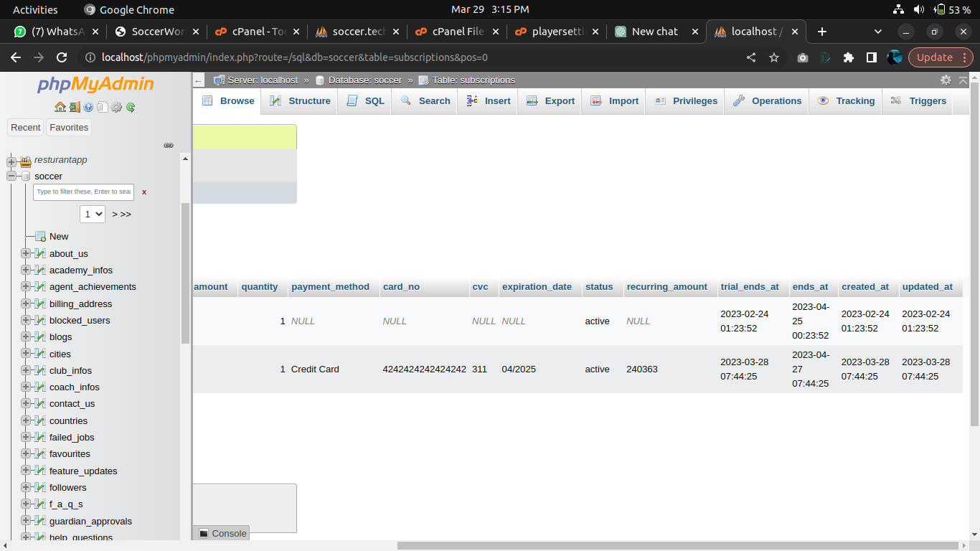Open the page number dropdown in sidebar
The height and width of the screenshot is (551, 980).
(x=93, y=214)
